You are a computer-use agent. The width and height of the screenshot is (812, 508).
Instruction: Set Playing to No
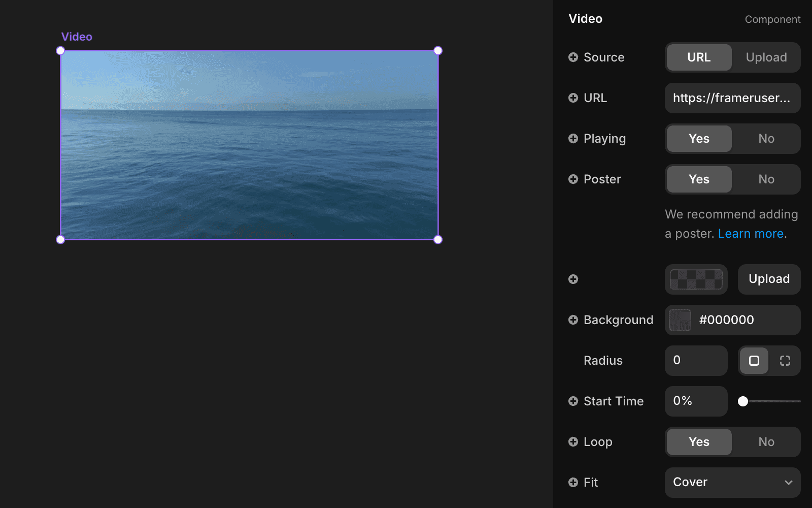(x=766, y=139)
